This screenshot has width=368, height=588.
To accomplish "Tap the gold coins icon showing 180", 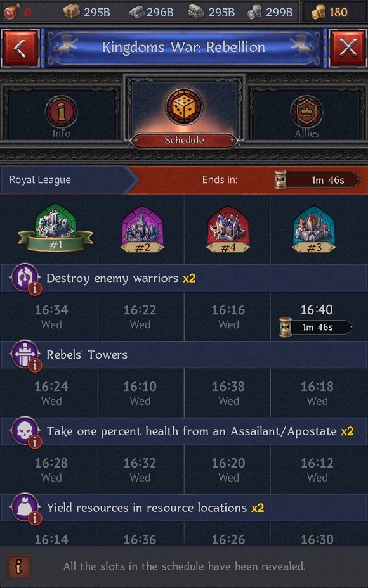I will pos(319,13).
